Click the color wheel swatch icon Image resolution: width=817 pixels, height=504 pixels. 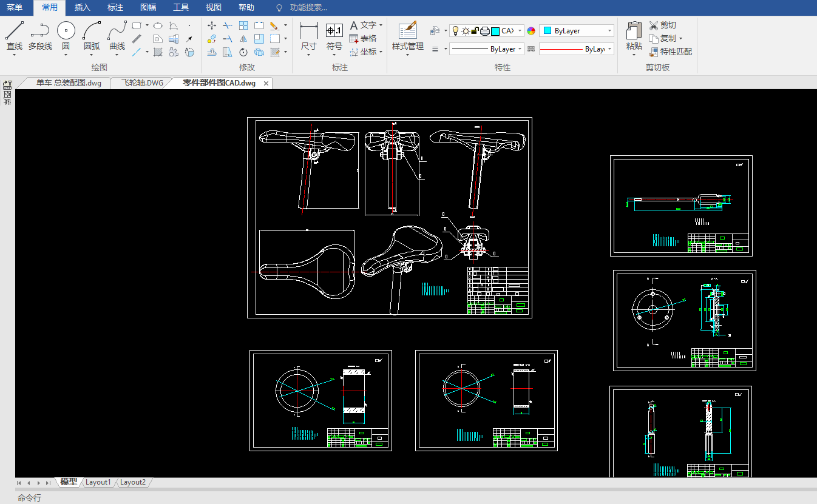click(x=531, y=31)
